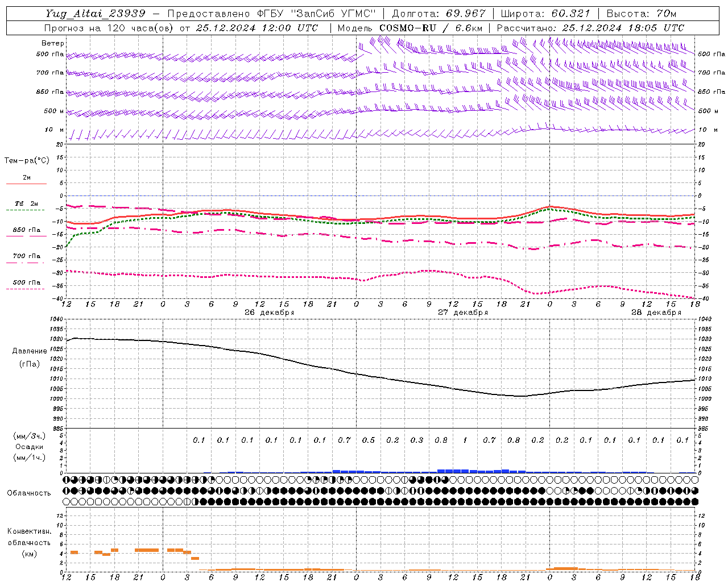Screen dimensions: 728x582
Task: Select precipitation value 0.5
Action: click(x=369, y=440)
